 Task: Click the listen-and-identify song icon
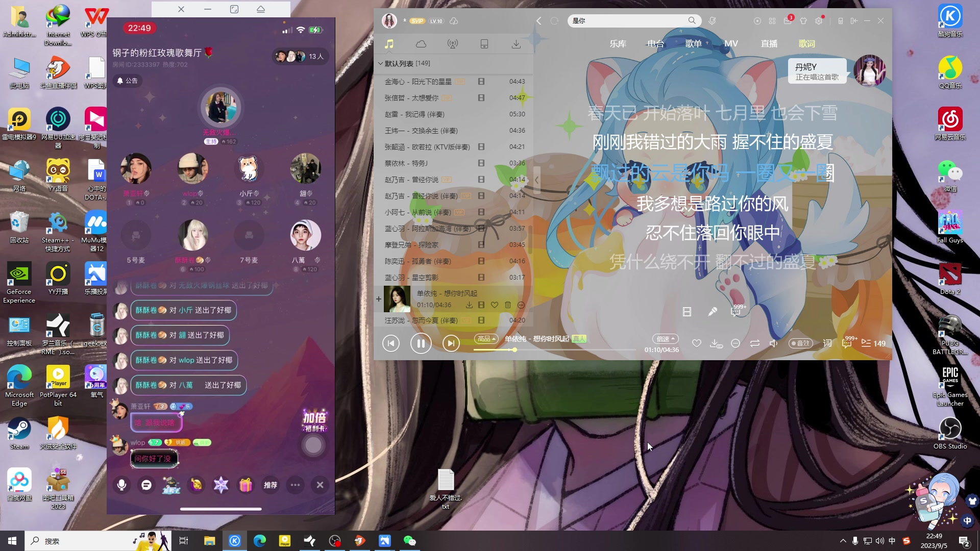pos(713,20)
